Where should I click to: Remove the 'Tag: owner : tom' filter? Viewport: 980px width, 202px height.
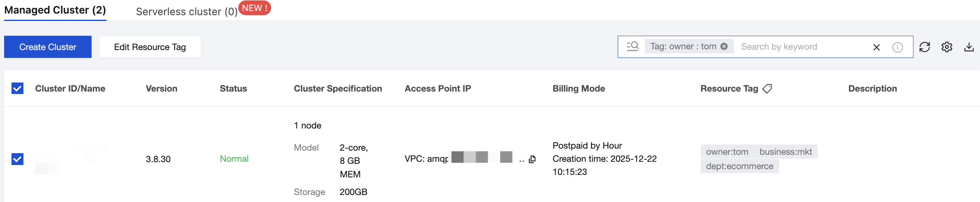[x=724, y=46]
